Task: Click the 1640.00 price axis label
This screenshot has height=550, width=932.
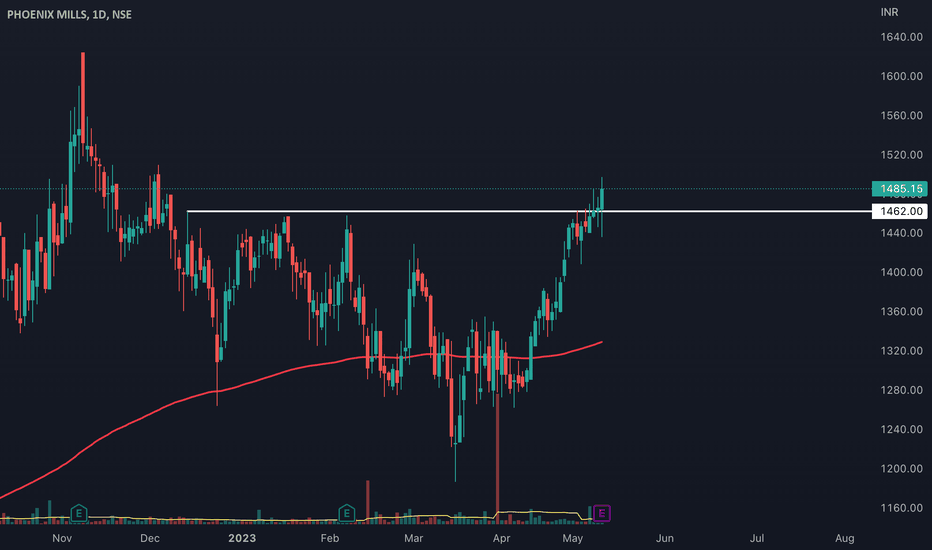Action: (901, 37)
